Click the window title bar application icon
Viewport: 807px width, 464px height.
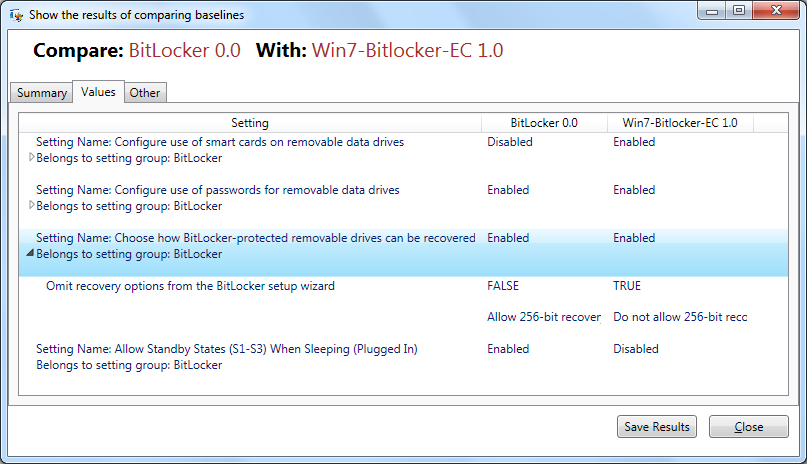point(16,15)
